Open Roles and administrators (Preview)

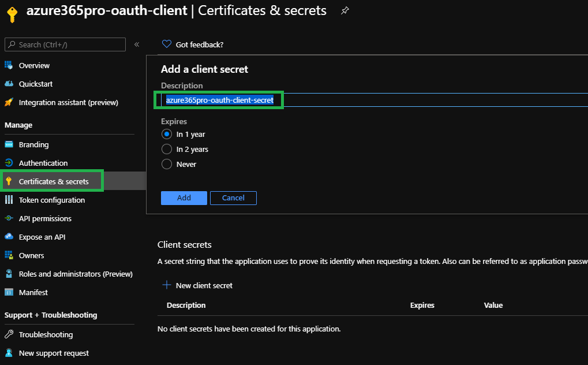pyautogui.click(x=76, y=274)
